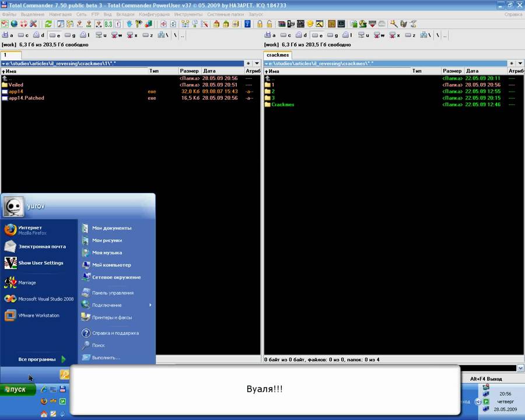The width and height of the screenshot is (525, 420).
Task: Select the crackmes tab in right panel
Action: [278, 55]
